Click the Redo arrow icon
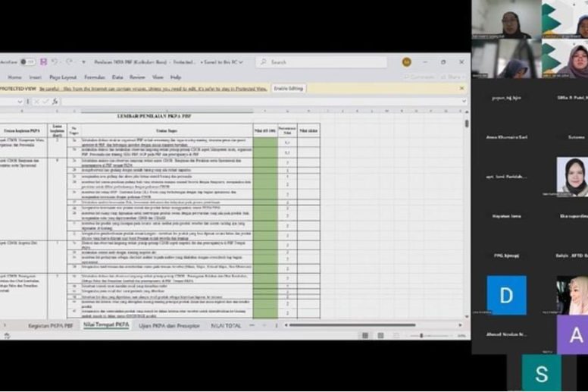Screen dimensions: 588x392 [69, 62]
